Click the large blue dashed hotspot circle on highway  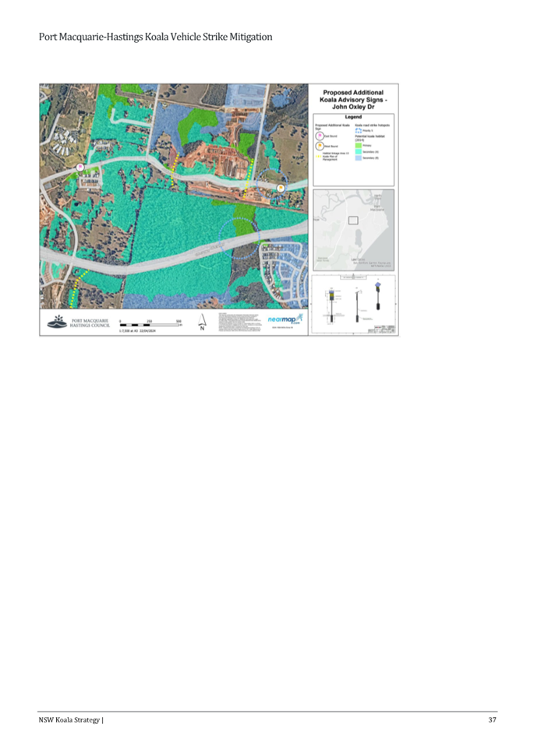click(x=239, y=238)
